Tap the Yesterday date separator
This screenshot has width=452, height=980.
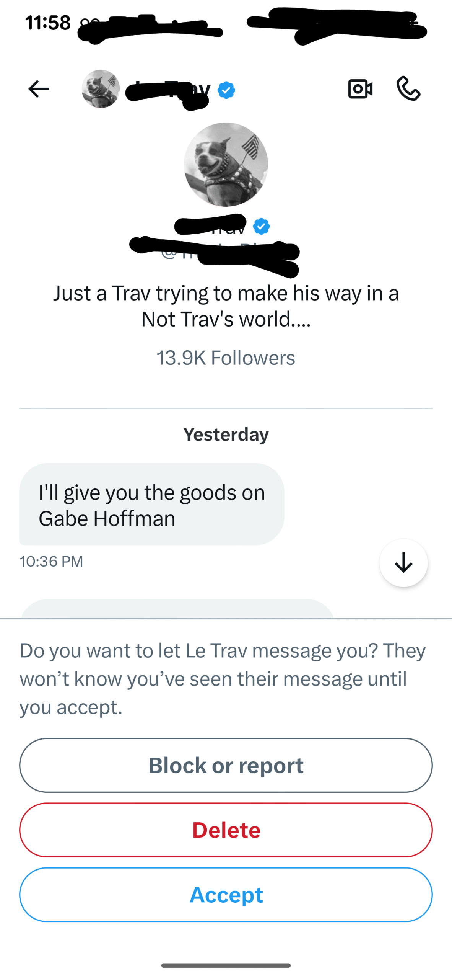point(226,434)
